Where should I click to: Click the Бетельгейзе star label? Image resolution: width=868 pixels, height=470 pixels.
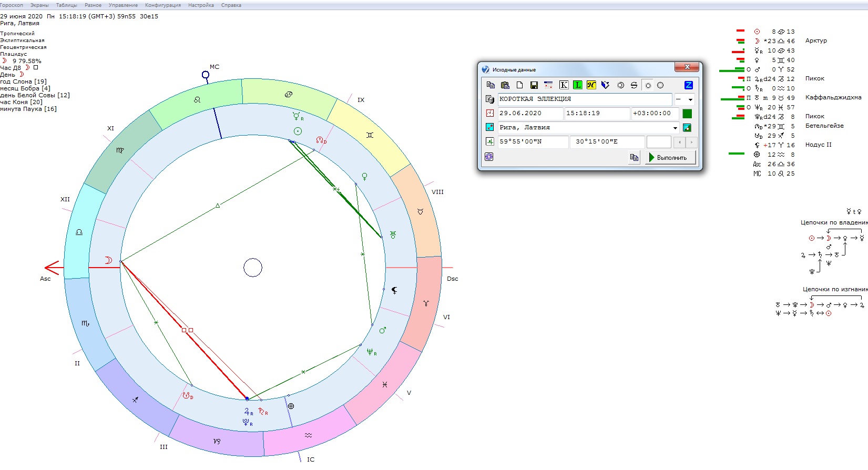coord(824,126)
